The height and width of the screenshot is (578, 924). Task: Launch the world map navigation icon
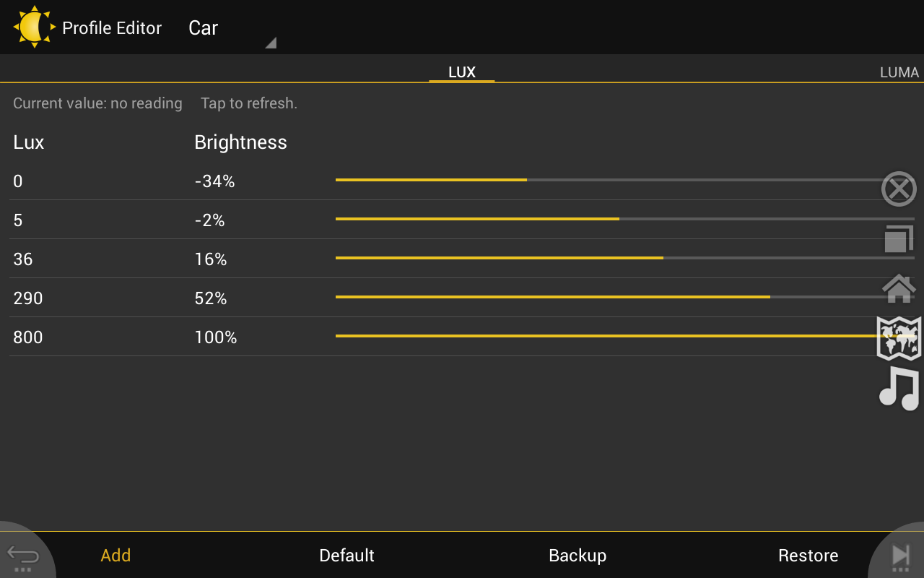[x=899, y=337]
